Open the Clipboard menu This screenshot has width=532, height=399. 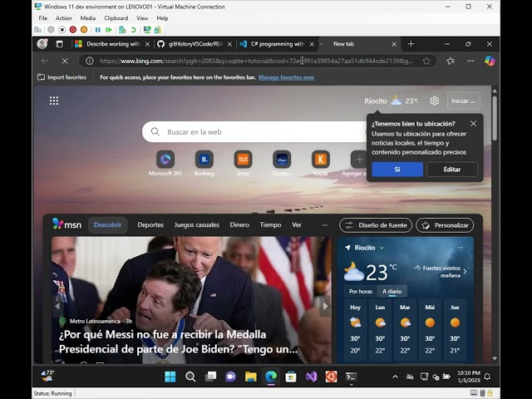(x=116, y=18)
